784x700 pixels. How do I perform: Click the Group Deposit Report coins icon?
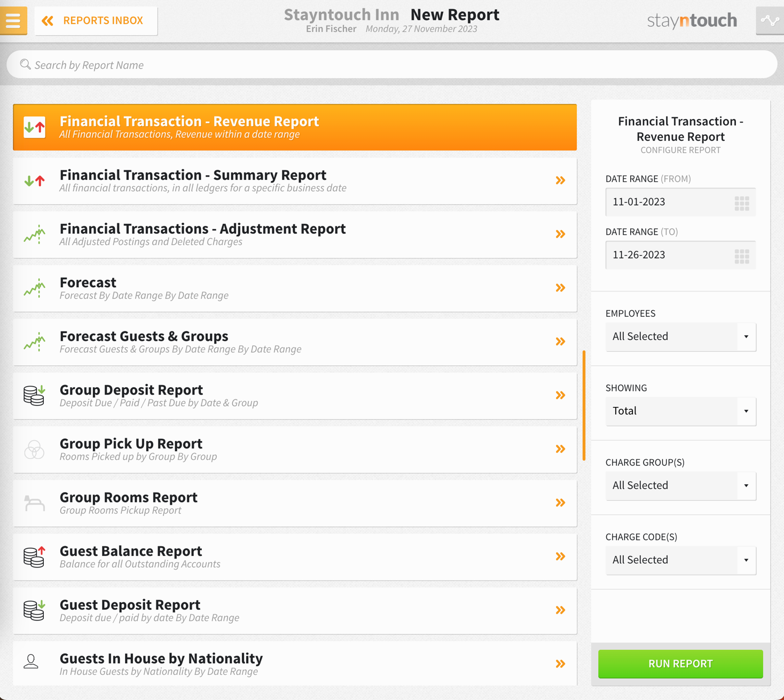tap(35, 396)
